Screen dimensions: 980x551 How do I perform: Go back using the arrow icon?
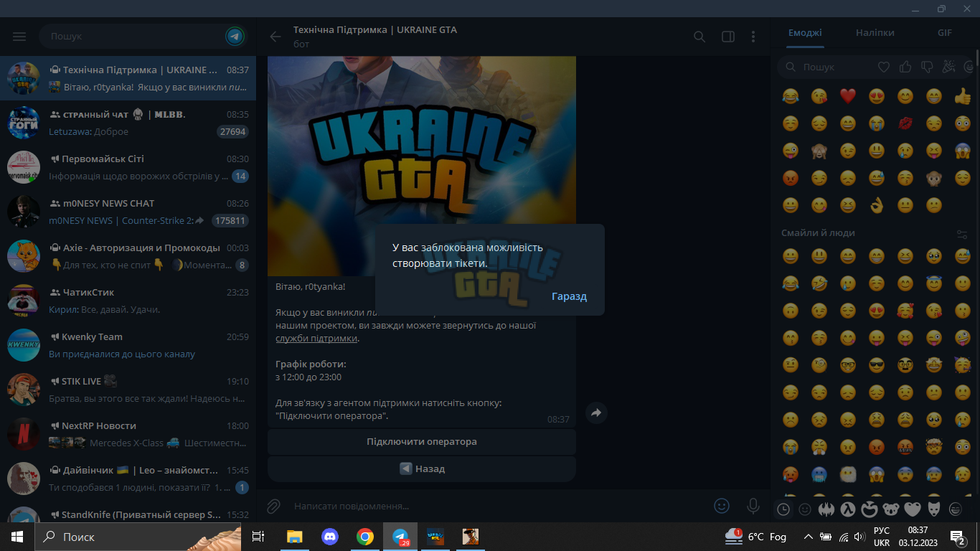[x=275, y=37]
